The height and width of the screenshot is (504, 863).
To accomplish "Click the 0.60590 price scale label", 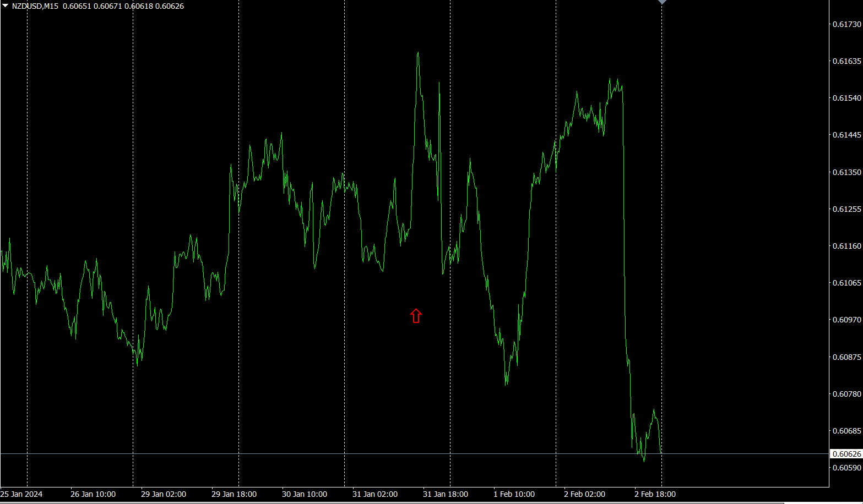I will (846, 468).
